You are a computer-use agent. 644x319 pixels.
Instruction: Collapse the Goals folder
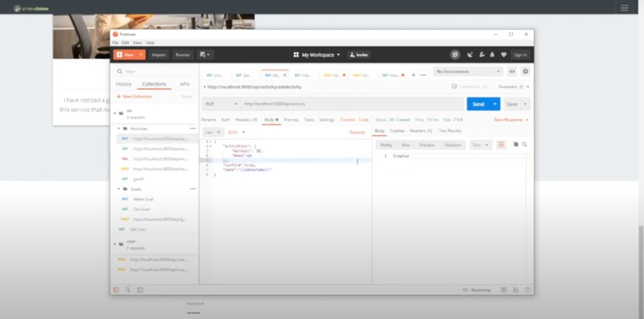pyautogui.click(x=119, y=189)
